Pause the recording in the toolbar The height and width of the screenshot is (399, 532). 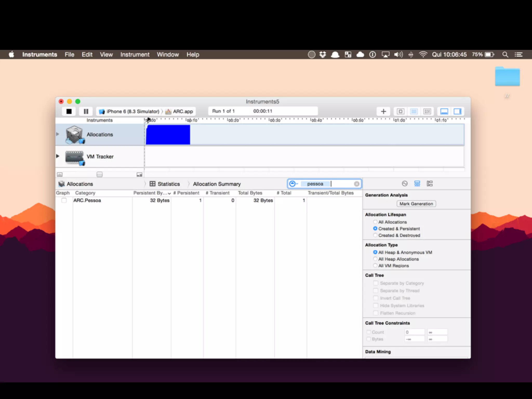[86, 111]
